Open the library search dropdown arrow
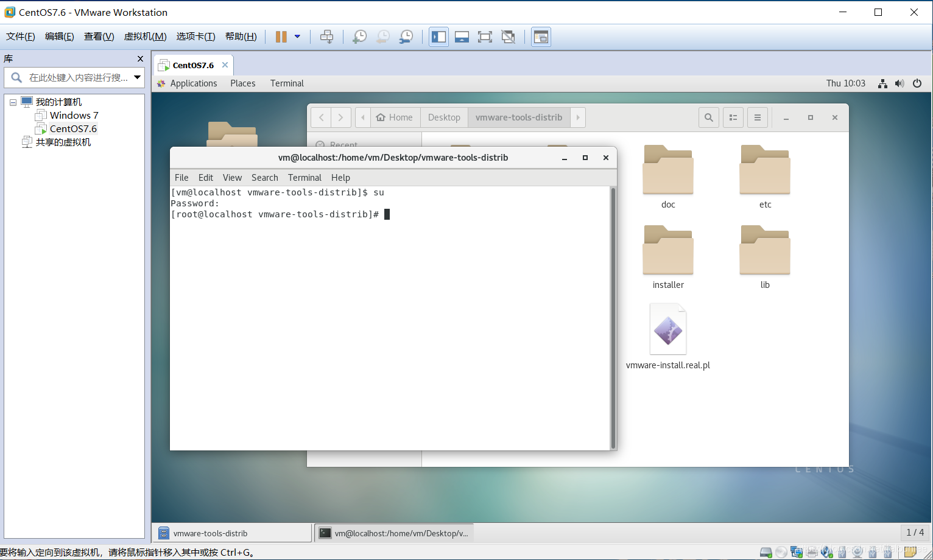 138,77
